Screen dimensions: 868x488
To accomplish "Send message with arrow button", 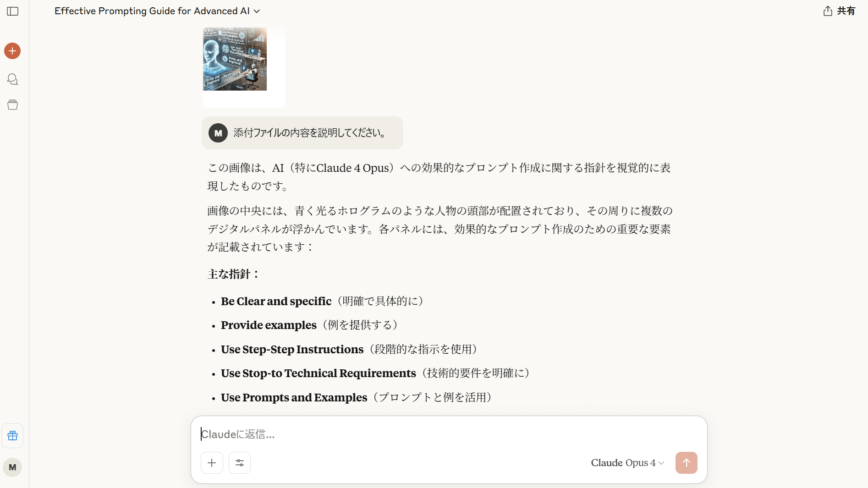I will click(687, 463).
